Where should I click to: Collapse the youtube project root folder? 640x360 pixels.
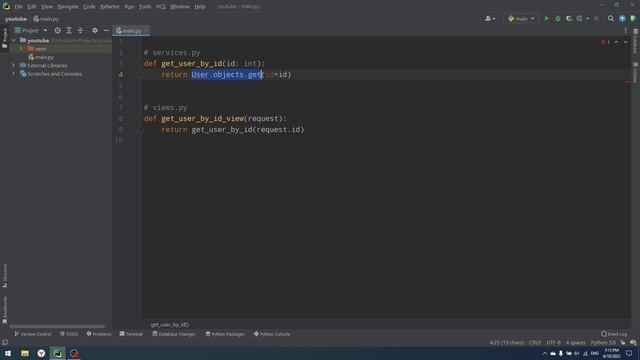click(x=13, y=40)
